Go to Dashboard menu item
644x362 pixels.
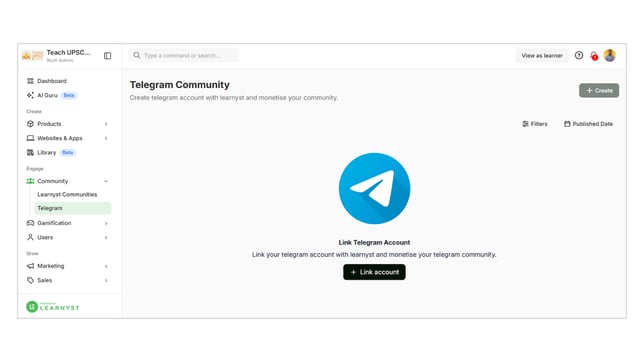tap(52, 81)
